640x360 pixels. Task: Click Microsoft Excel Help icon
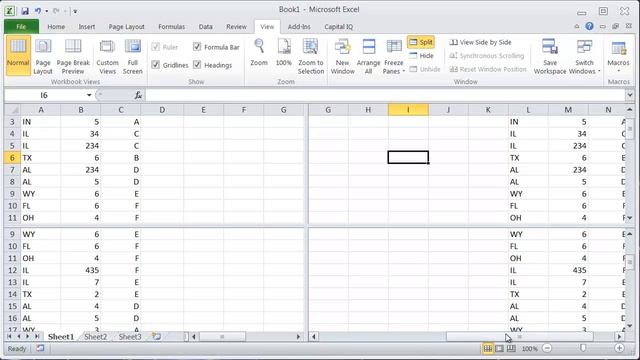point(589,26)
